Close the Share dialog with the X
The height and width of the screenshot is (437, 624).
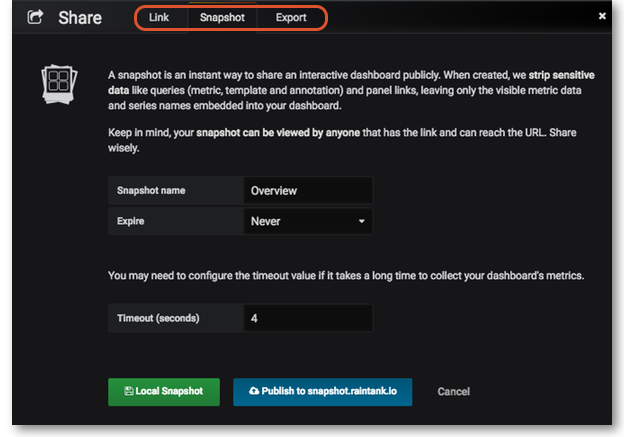[602, 17]
